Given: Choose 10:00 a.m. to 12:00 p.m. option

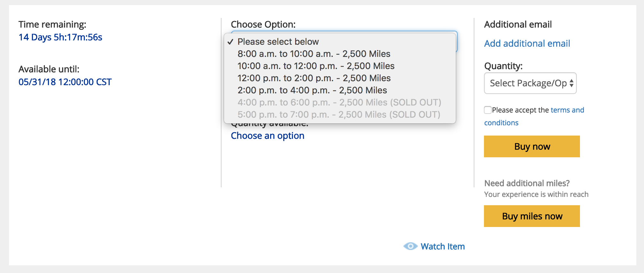Looking at the screenshot, I should 340,66.
